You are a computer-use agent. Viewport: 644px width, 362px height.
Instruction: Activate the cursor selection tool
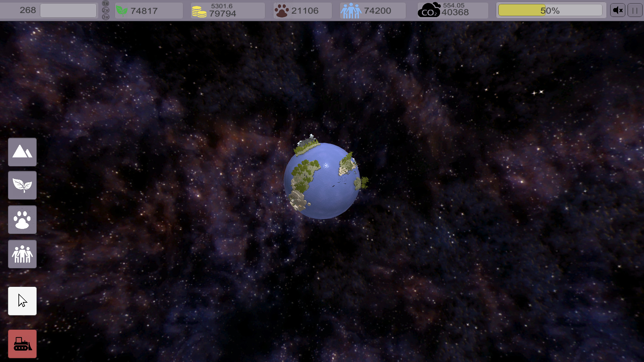[x=22, y=301]
